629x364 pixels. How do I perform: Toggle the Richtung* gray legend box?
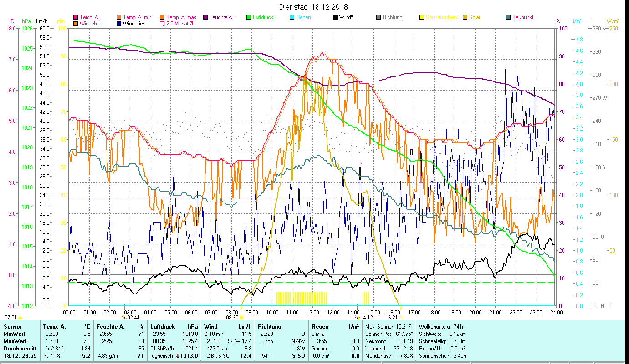point(378,17)
